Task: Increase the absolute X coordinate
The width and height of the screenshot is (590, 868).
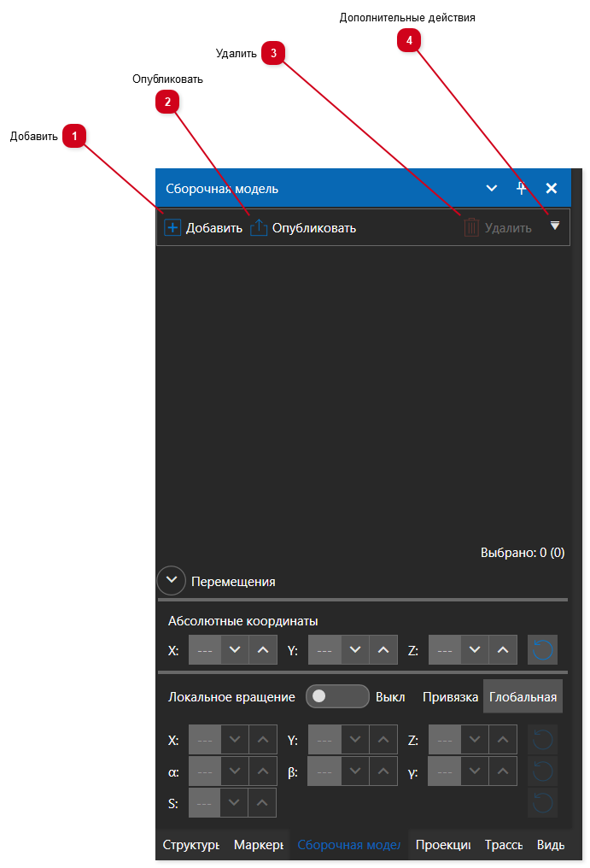Action: pos(263,650)
